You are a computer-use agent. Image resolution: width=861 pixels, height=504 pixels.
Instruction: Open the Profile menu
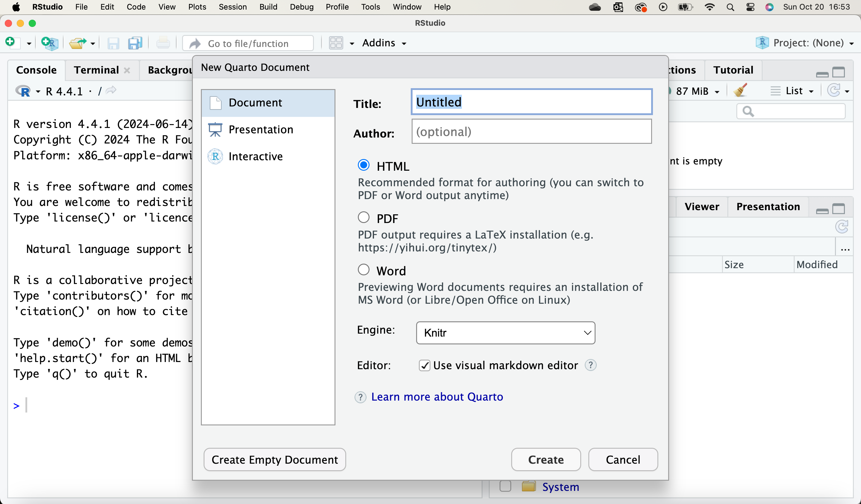click(337, 7)
